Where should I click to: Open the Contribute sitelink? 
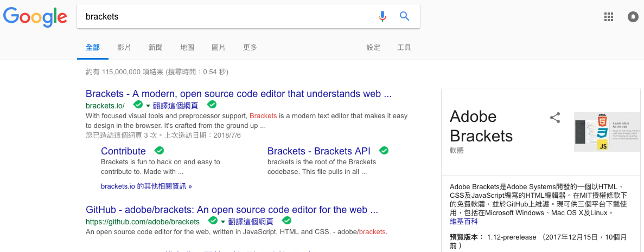pos(123,151)
